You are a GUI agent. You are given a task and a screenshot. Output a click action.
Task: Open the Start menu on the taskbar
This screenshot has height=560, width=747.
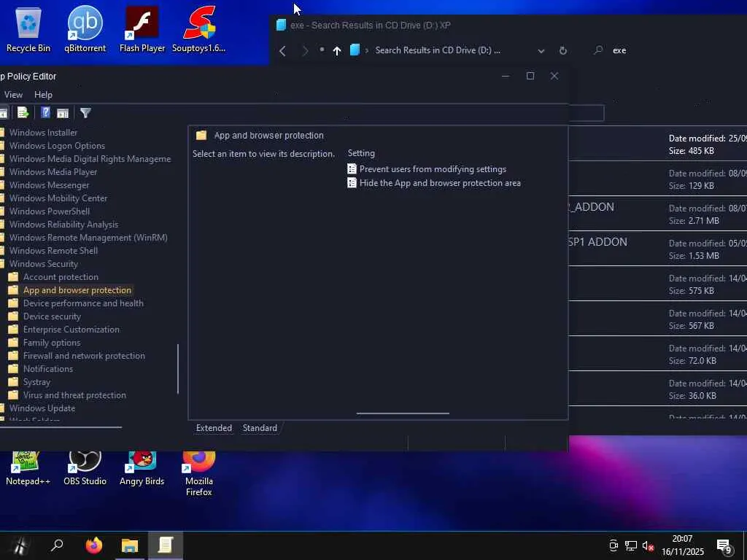19,545
